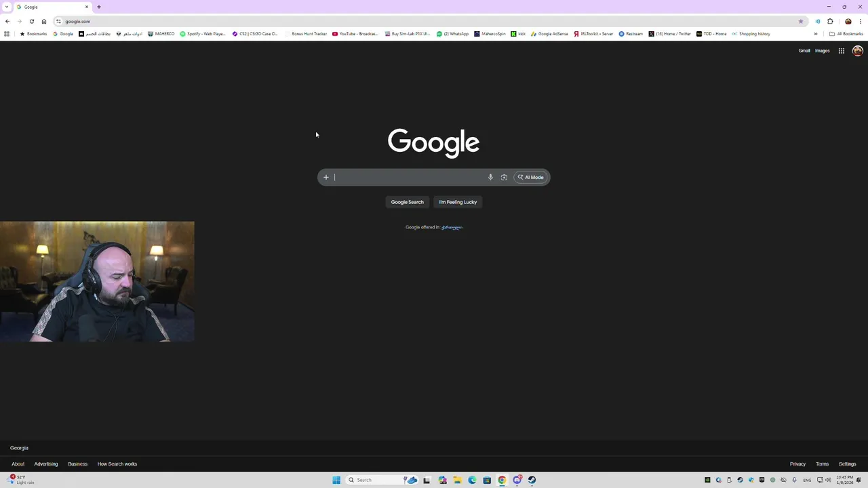Open Chrome extensions puzzle icon
The width and height of the screenshot is (868, 488).
click(830, 22)
